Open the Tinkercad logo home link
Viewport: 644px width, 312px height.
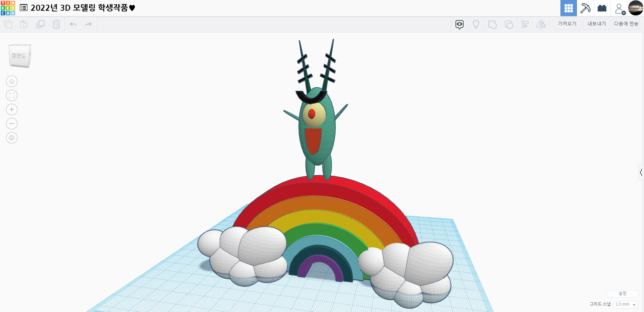click(8, 8)
